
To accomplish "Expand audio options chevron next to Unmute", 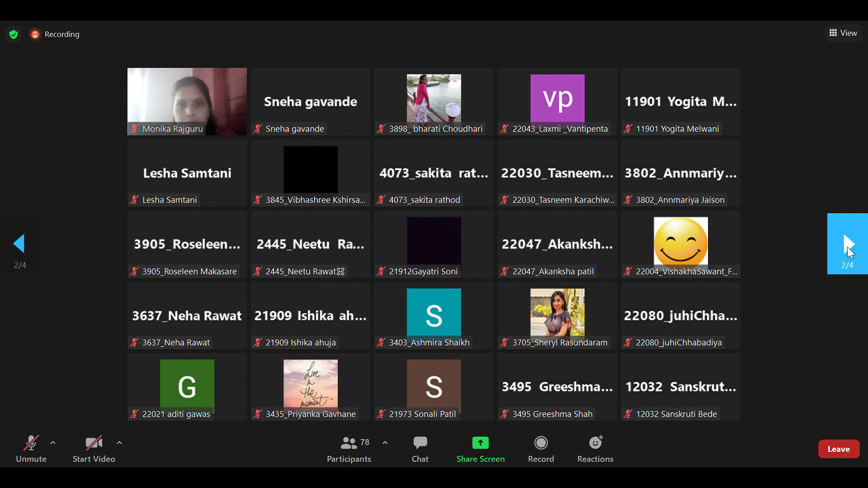I will (53, 443).
